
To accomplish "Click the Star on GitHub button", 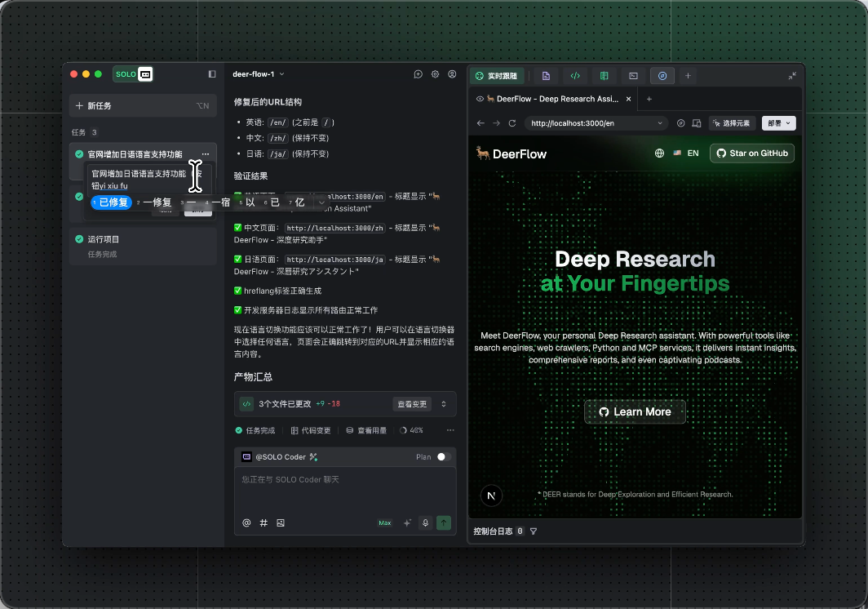I will coord(751,153).
